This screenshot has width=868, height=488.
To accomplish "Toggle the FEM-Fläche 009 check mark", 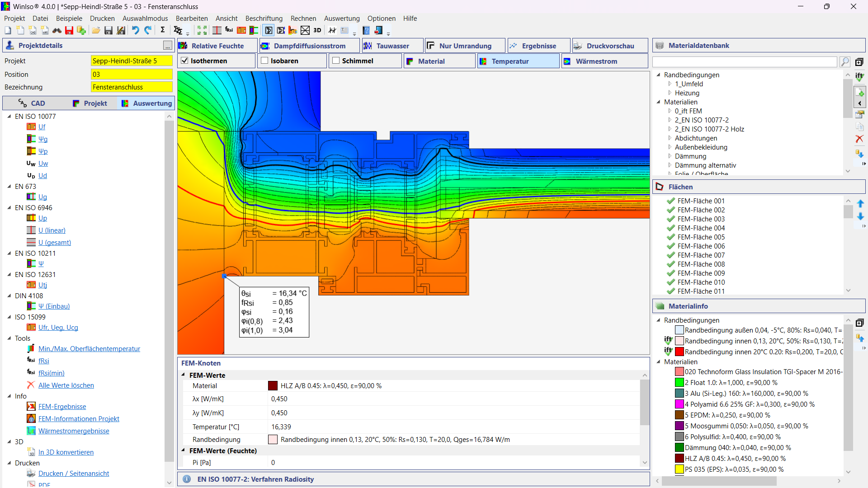I will [671, 273].
